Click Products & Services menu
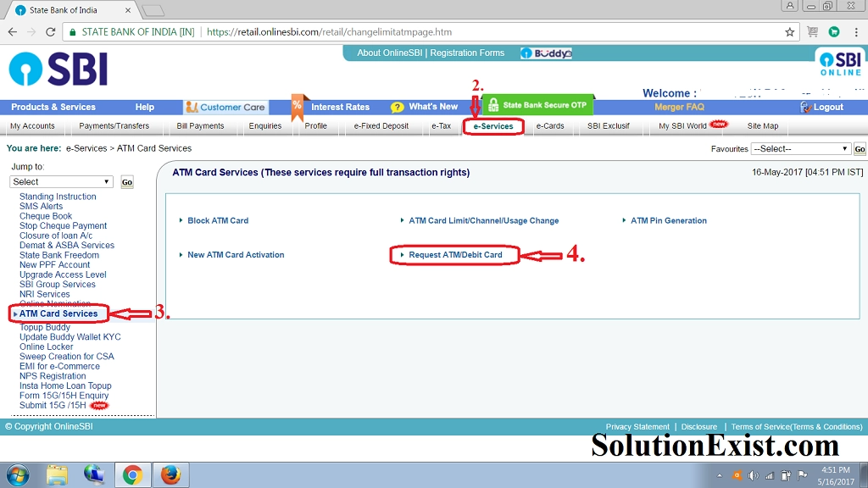868x488 pixels. click(53, 108)
